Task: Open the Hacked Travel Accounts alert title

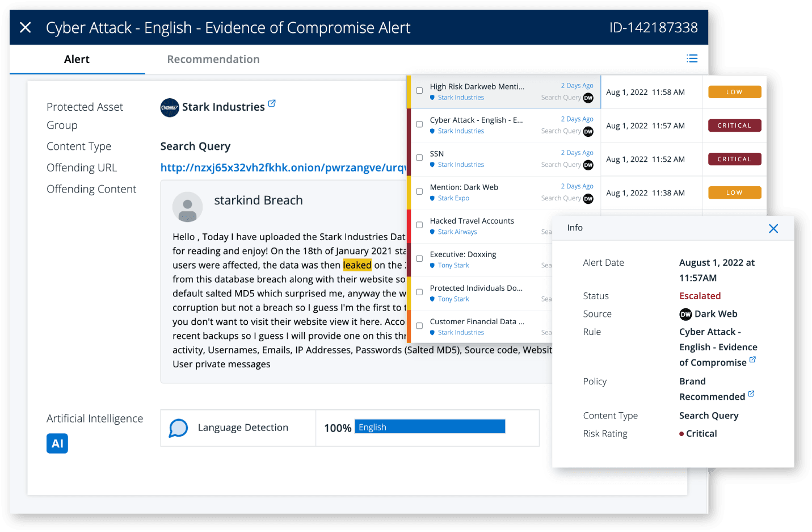Action: pos(472,221)
